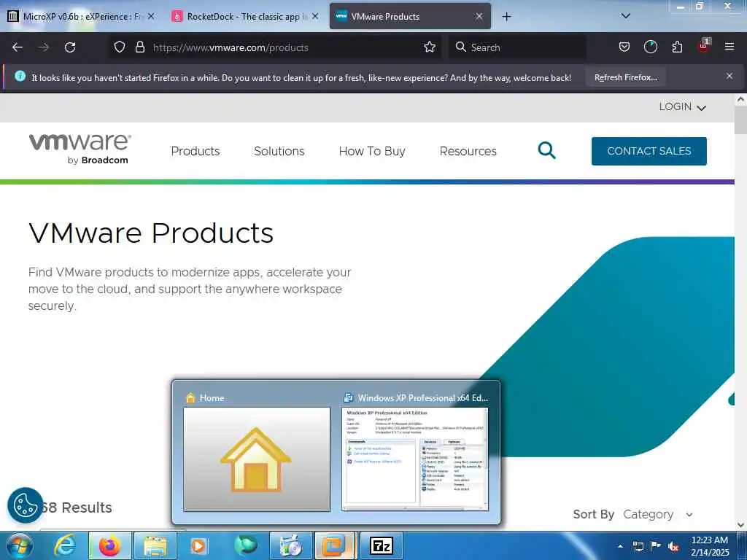Launch Internet Explorer from taskbar
This screenshot has width=747, height=560.
pos(65,545)
